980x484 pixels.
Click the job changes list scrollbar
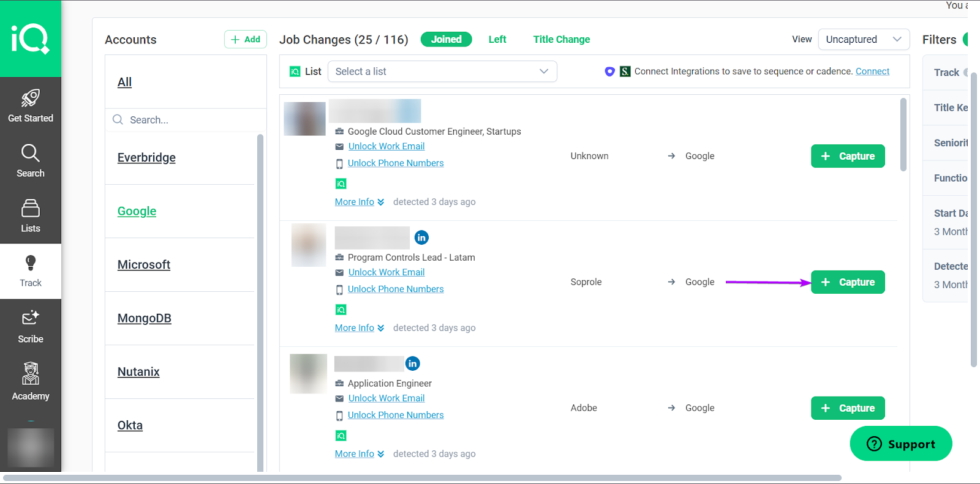click(x=903, y=135)
